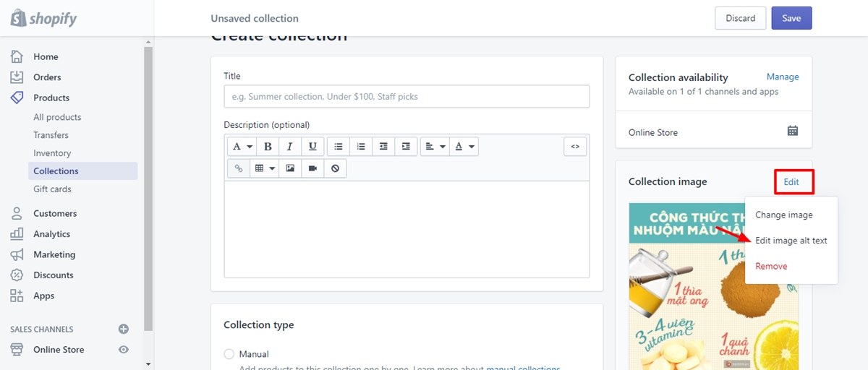Insert a link in description
The width and height of the screenshot is (868, 370).
pyautogui.click(x=238, y=168)
